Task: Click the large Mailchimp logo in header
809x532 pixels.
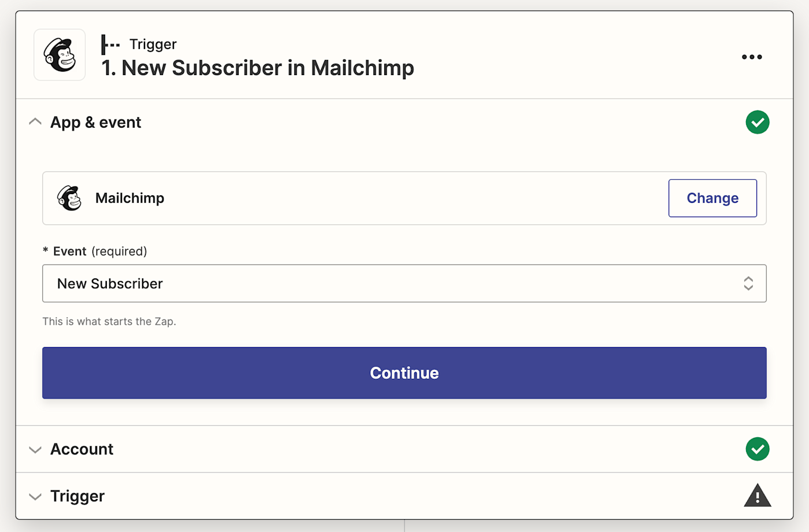Action: pyautogui.click(x=60, y=55)
